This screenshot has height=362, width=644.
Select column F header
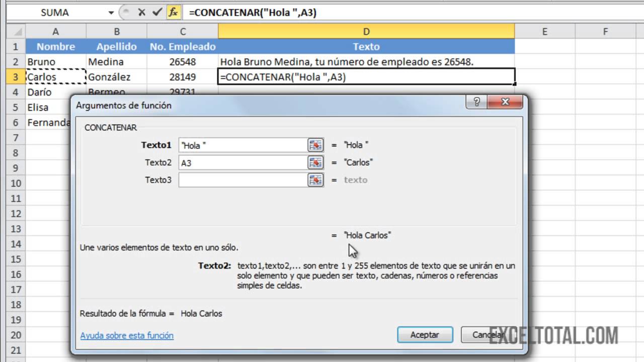click(x=605, y=32)
